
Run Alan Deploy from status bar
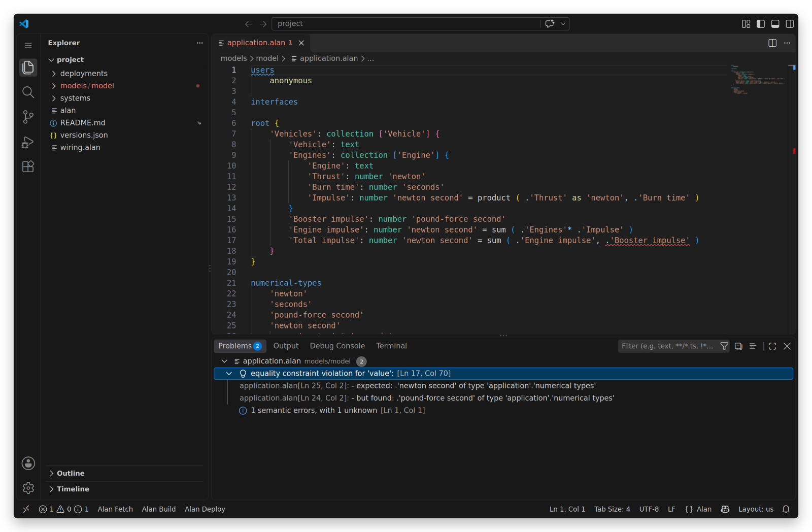pyautogui.click(x=205, y=509)
